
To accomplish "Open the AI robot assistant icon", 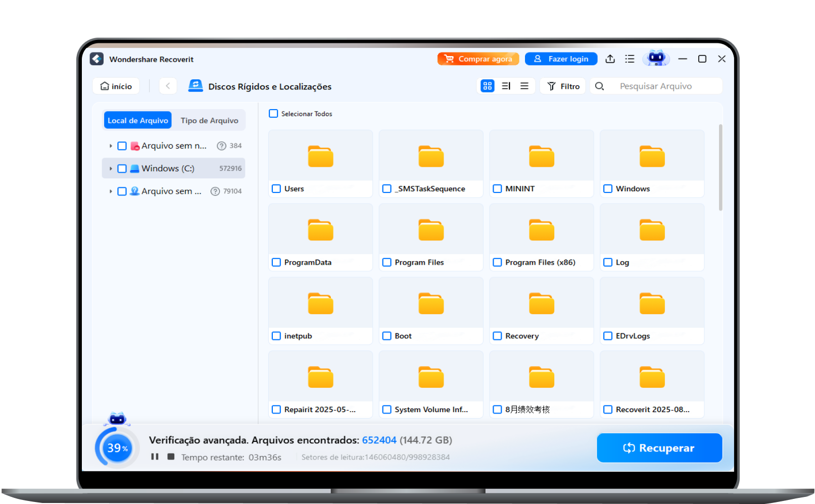I will [656, 59].
